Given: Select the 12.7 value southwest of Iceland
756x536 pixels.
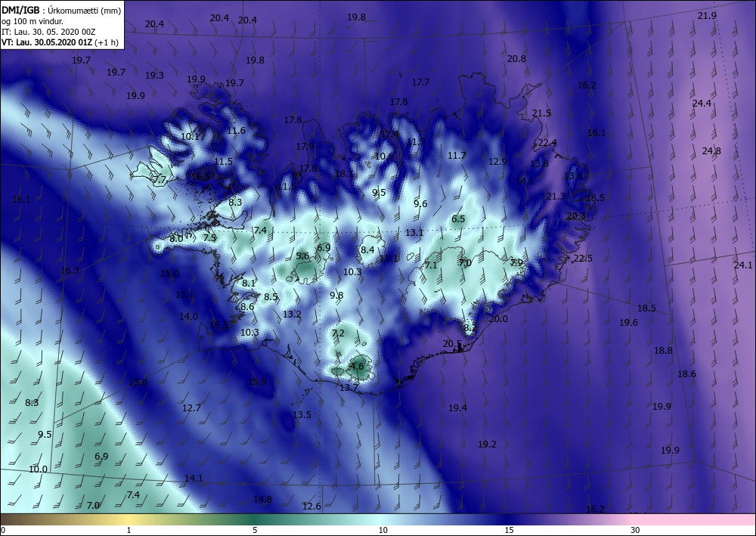Looking at the screenshot, I should pos(191,408).
